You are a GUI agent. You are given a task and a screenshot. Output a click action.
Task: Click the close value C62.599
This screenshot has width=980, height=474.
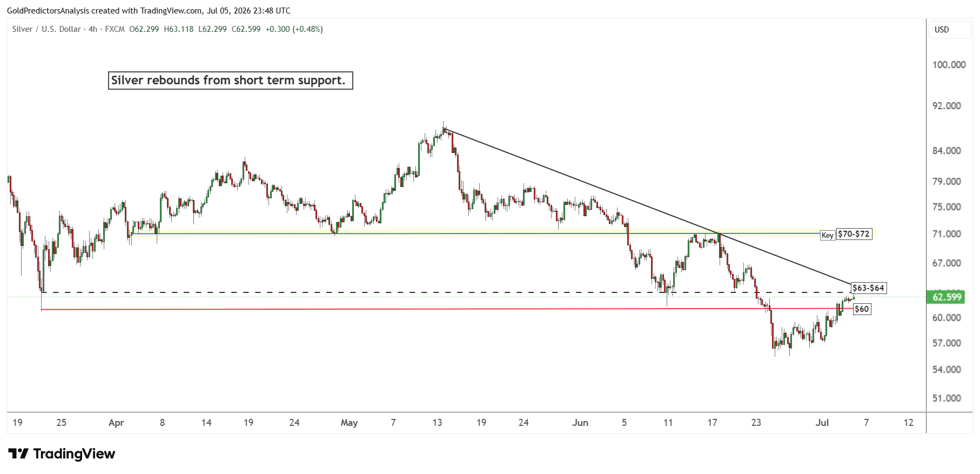(246, 29)
